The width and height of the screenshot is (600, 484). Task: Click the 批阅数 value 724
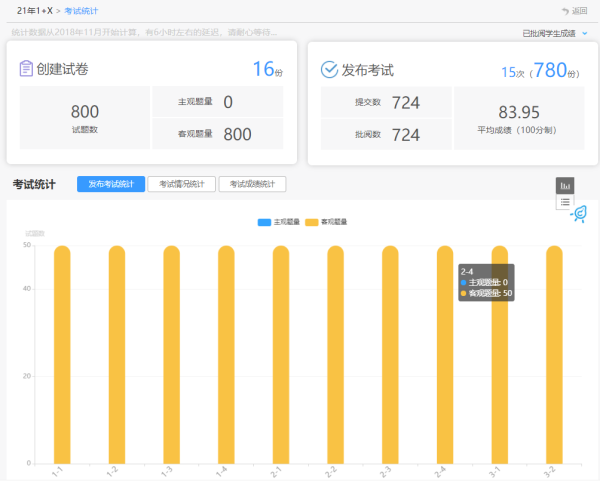tap(406, 135)
